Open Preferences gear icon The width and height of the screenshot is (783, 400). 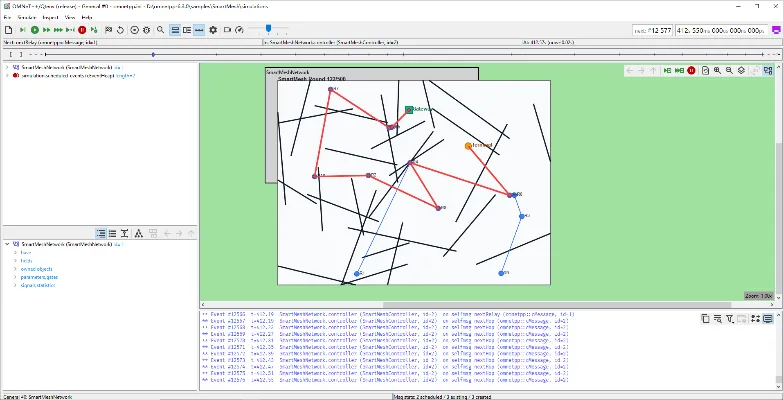tap(213, 30)
